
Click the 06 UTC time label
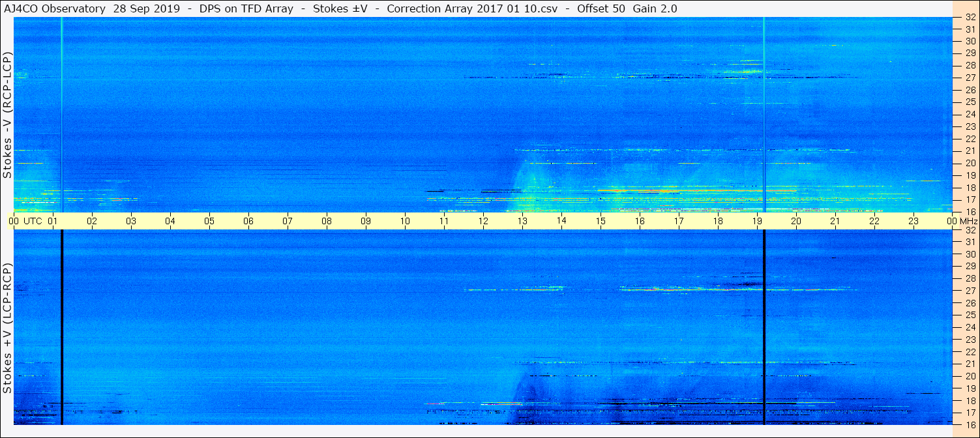click(x=248, y=221)
